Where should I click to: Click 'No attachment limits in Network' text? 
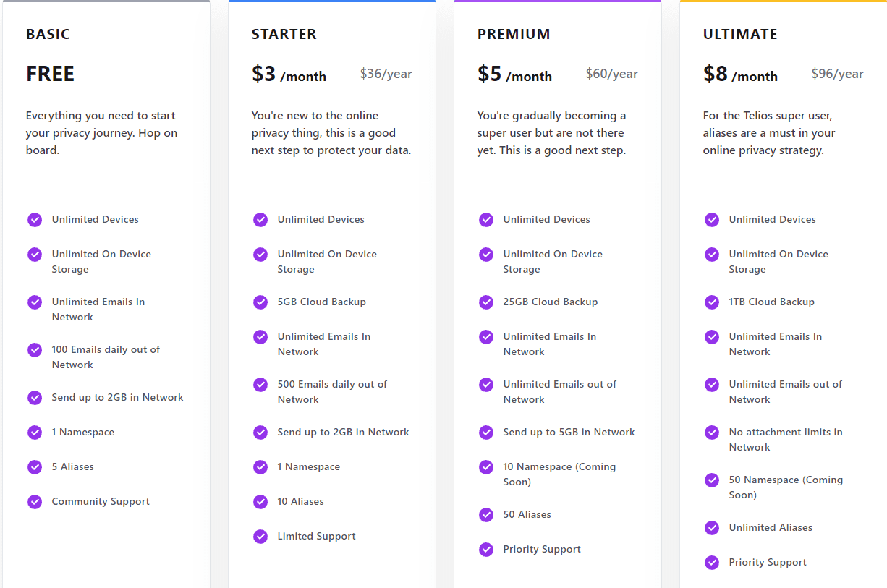(x=786, y=440)
